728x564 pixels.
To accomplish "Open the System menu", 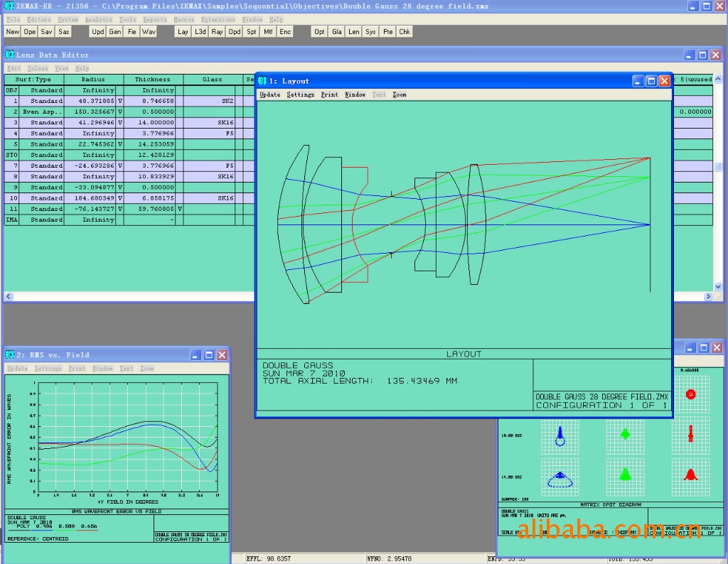I will pos(68,19).
